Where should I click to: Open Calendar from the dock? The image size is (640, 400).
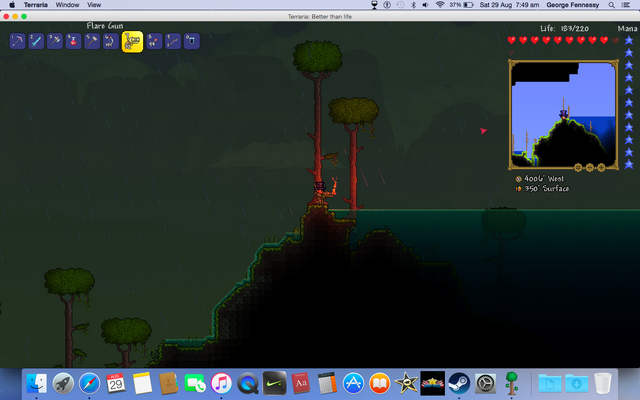pyautogui.click(x=116, y=384)
